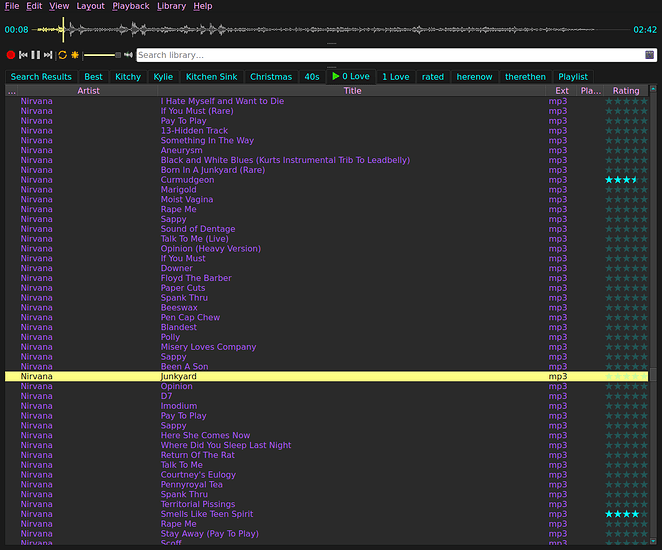Open the Help menu

pos(203,6)
